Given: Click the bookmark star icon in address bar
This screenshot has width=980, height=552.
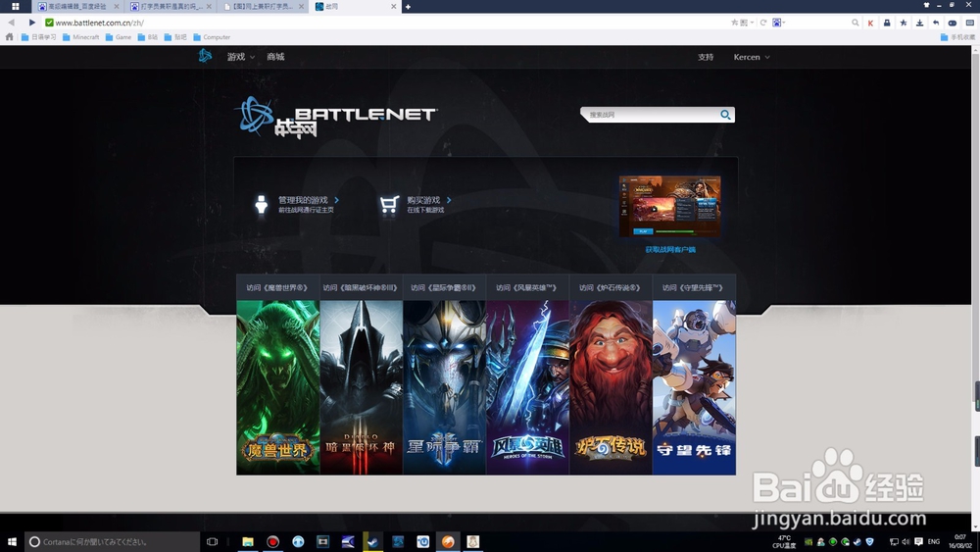Looking at the screenshot, I should [734, 23].
